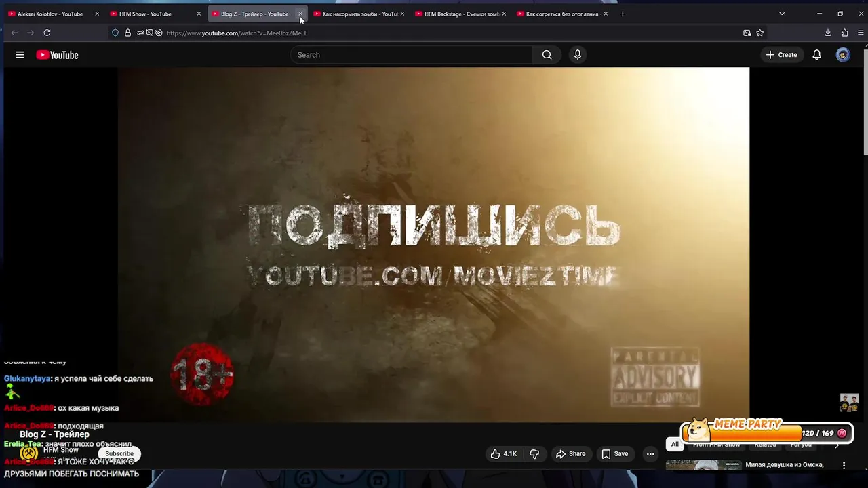Click the padlock site info icon

tap(127, 33)
